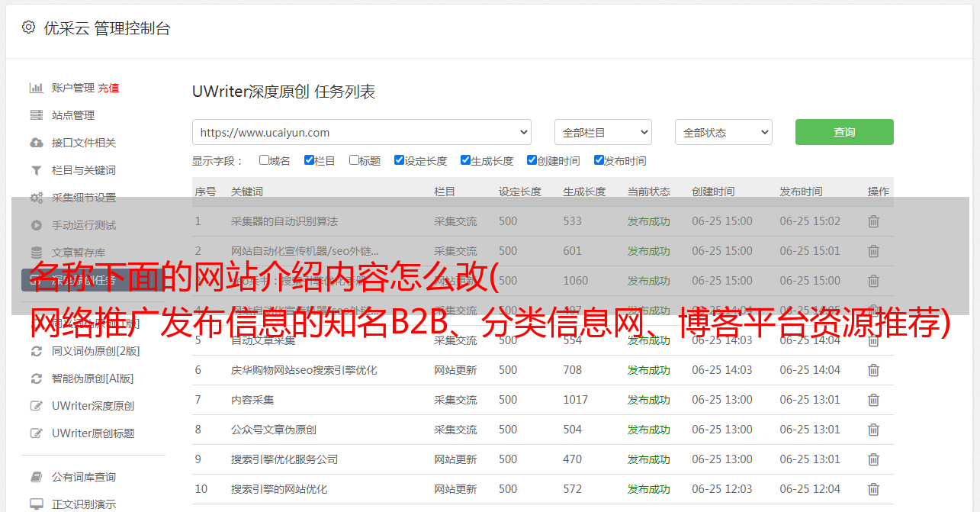Open the site URL dropdown showing ucaiyun.com
This screenshot has width=980, height=512.
[361, 132]
